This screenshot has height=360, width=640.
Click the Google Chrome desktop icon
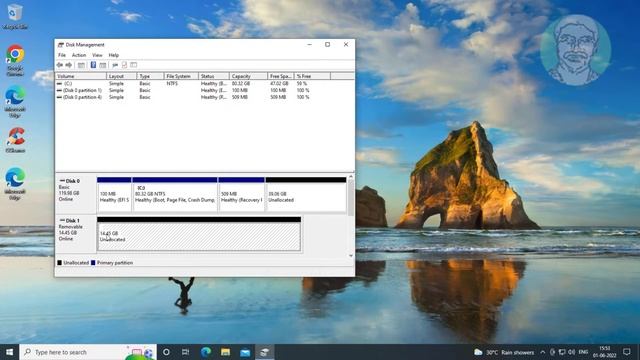coord(15,60)
